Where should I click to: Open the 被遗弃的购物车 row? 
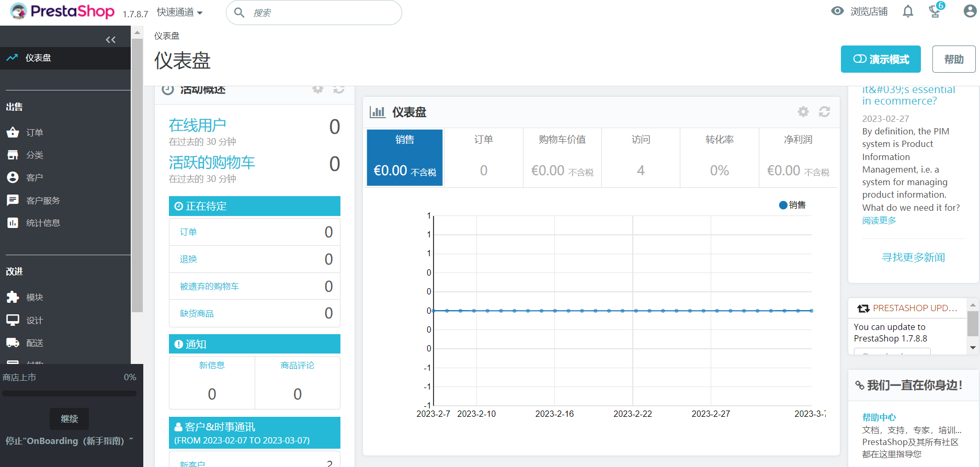255,286
